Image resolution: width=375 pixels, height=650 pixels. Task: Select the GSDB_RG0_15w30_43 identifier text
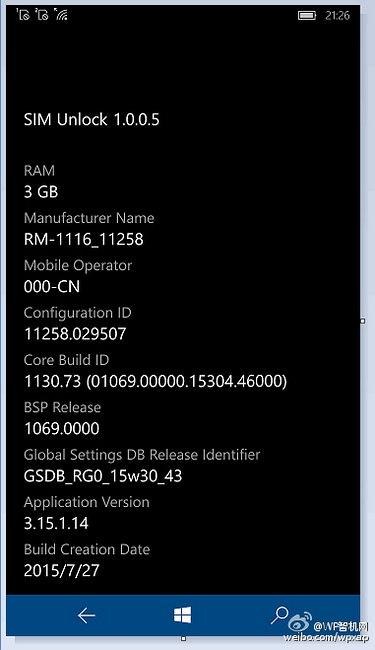103,476
